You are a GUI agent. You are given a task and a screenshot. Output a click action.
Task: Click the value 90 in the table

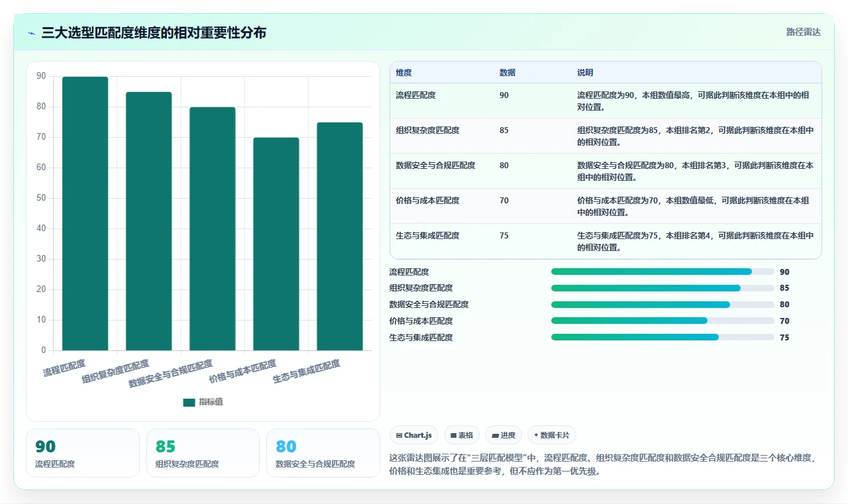click(504, 95)
